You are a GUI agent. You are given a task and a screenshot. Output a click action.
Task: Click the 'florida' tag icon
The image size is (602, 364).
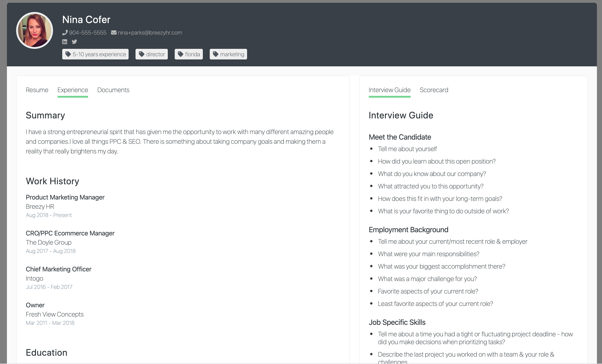(x=180, y=54)
